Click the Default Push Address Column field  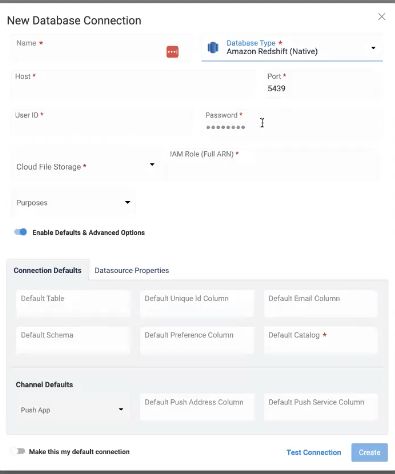197,407
